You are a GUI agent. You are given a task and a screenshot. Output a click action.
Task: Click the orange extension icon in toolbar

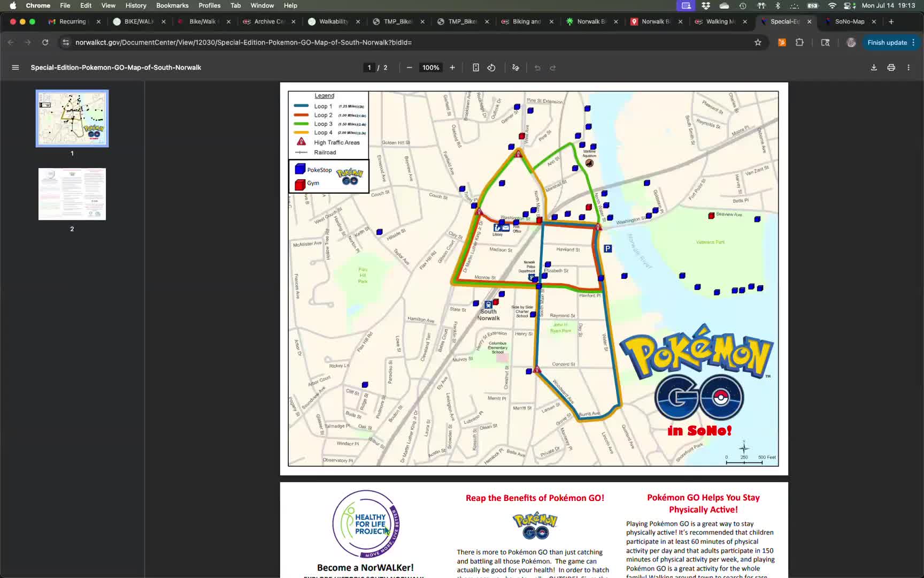pos(782,42)
